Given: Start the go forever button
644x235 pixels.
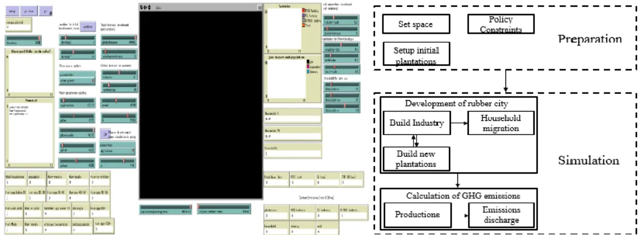Looking at the screenshot, I should click(x=45, y=10).
